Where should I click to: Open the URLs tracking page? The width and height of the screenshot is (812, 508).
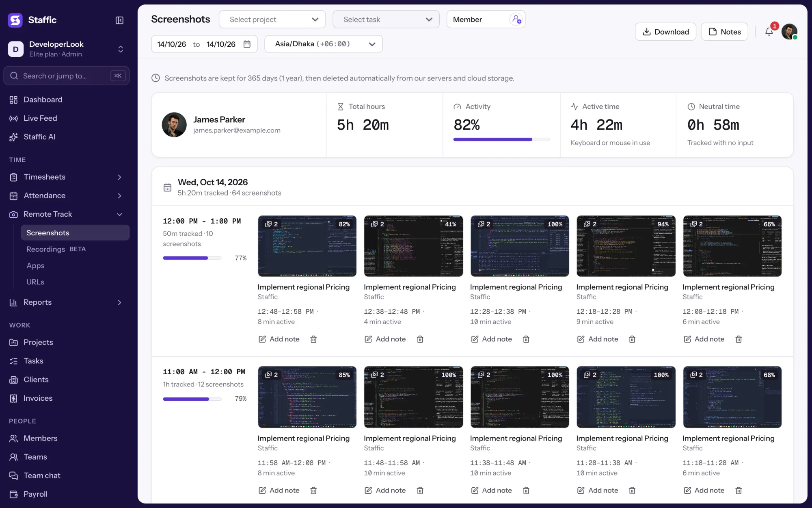75,282
